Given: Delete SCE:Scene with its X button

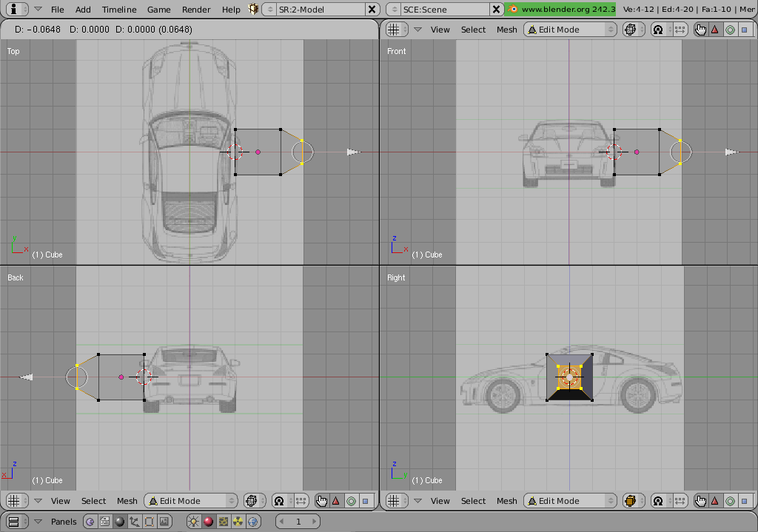Looking at the screenshot, I should [x=496, y=9].
